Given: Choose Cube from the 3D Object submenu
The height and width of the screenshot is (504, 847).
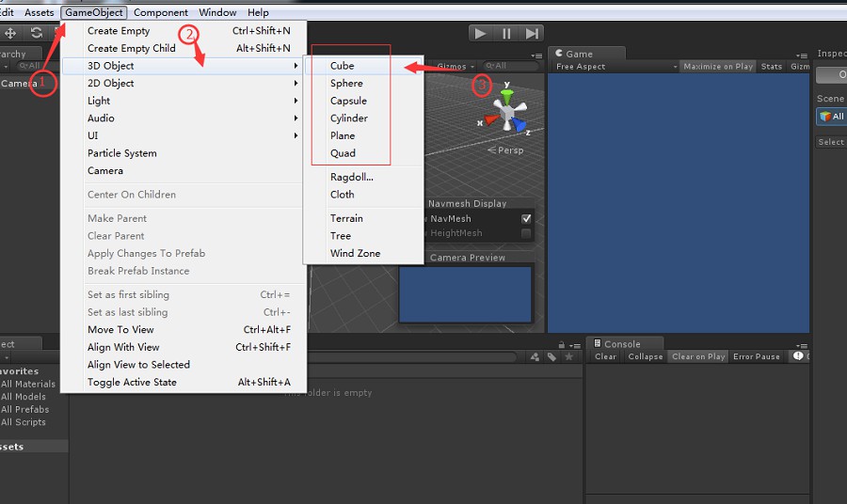Looking at the screenshot, I should point(363,66).
